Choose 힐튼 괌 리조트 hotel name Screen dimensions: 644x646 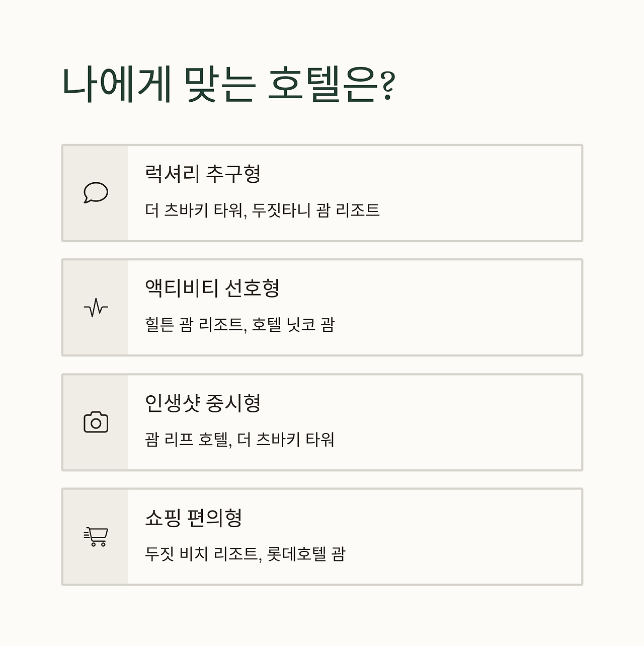click(x=194, y=325)
